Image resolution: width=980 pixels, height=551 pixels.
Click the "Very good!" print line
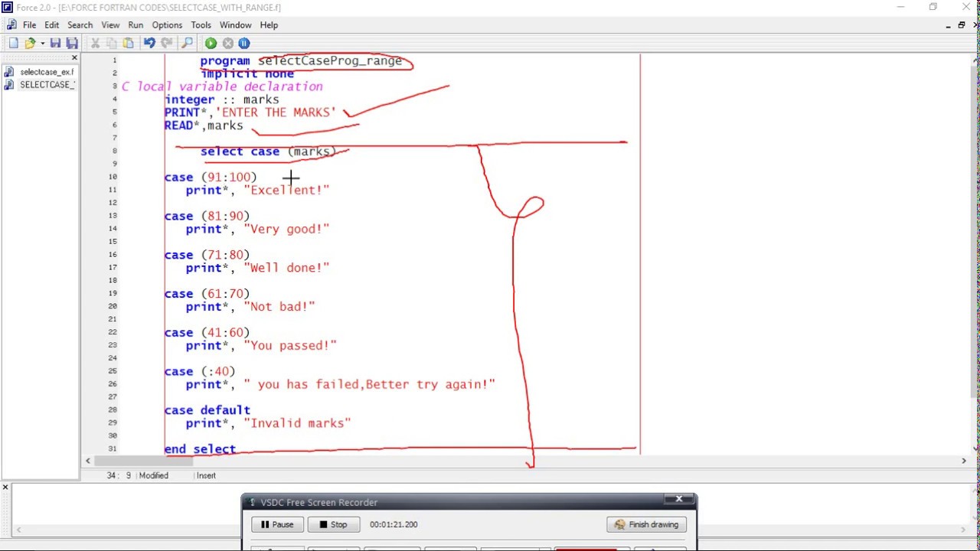point(257,229)
